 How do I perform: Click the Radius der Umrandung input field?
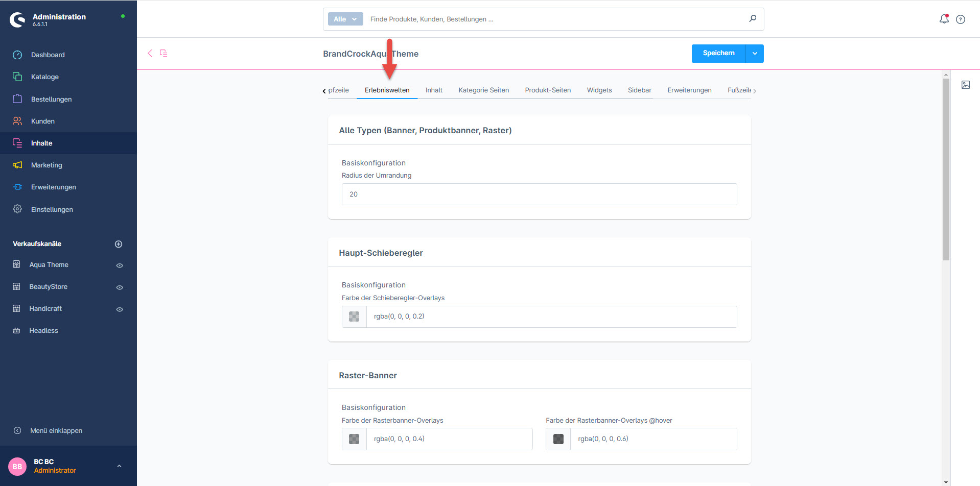539,194
